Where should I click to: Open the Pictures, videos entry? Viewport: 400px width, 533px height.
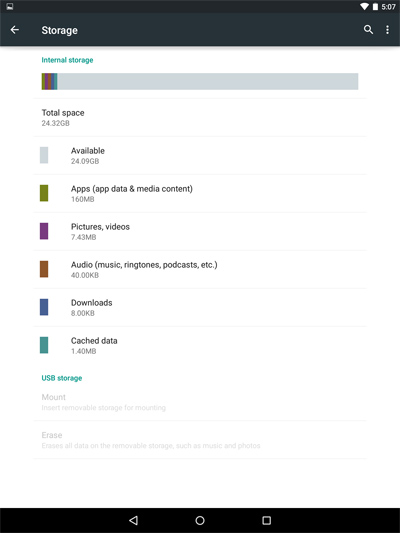click(200, 232)
